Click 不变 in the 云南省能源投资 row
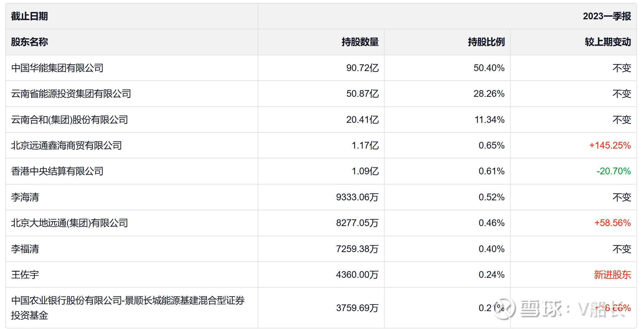 (x=622, y=94)
